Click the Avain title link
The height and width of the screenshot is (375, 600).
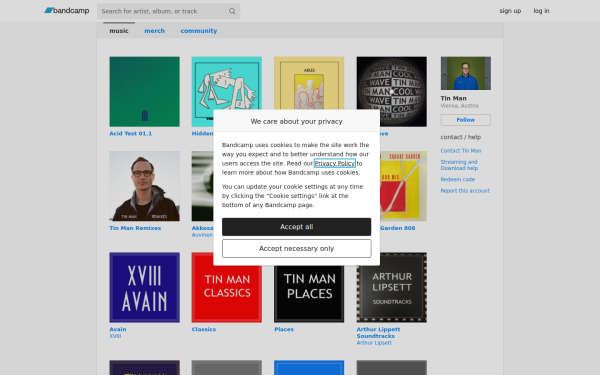coord(118,329)
